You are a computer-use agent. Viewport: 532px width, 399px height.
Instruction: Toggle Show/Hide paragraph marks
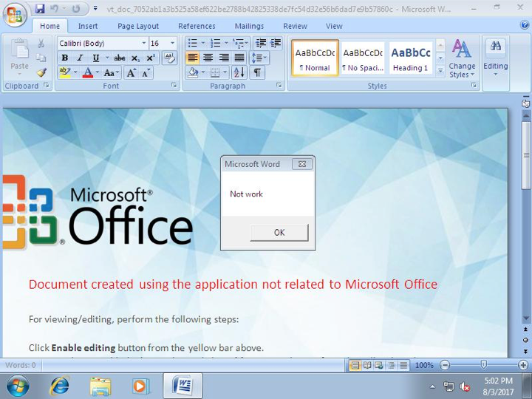coord(257,72)
